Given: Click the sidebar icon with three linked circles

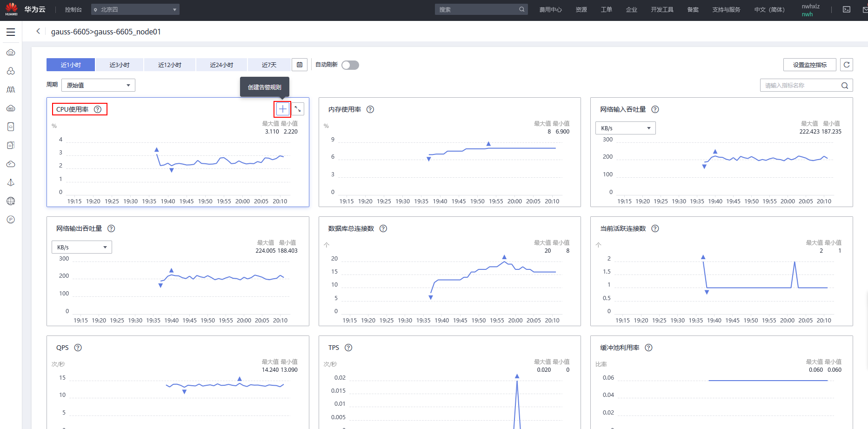Looking at the screenshot, I should pyautogui.click(x=11, y=71).
